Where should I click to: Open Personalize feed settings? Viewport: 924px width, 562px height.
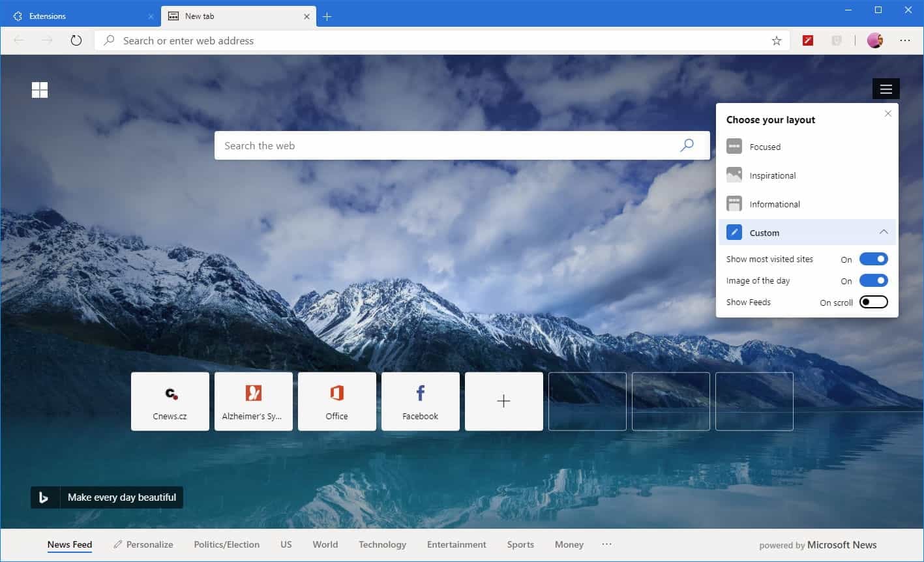coord(143,544)
